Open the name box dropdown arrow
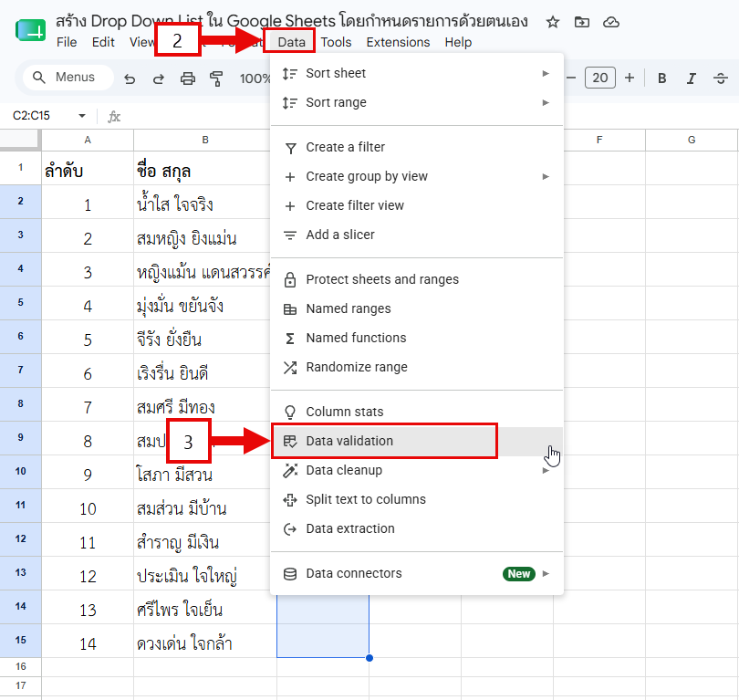The image size is (739, 700). [82, 116]
